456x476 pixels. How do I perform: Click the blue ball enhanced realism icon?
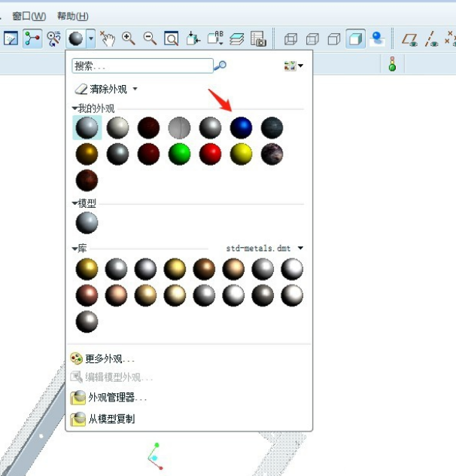378,39
